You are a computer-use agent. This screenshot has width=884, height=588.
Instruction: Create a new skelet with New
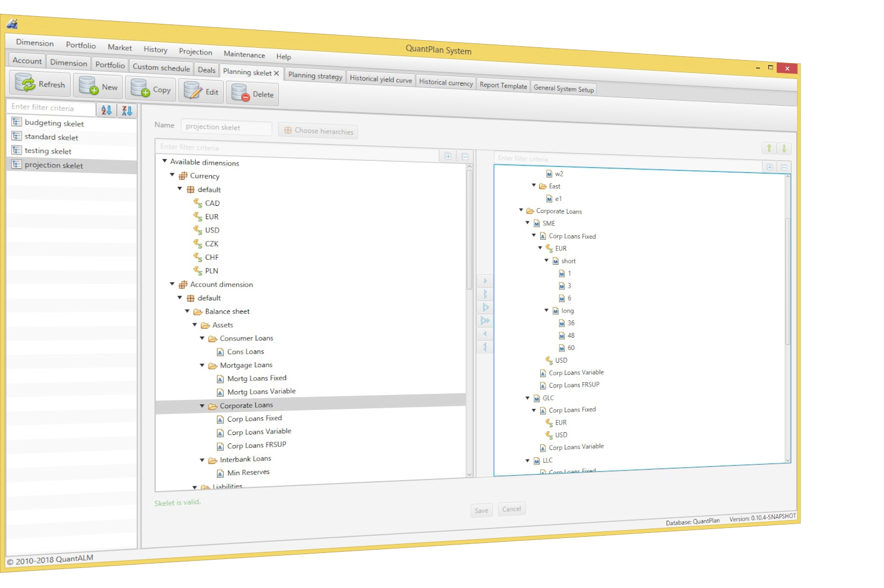pos(98,87)
